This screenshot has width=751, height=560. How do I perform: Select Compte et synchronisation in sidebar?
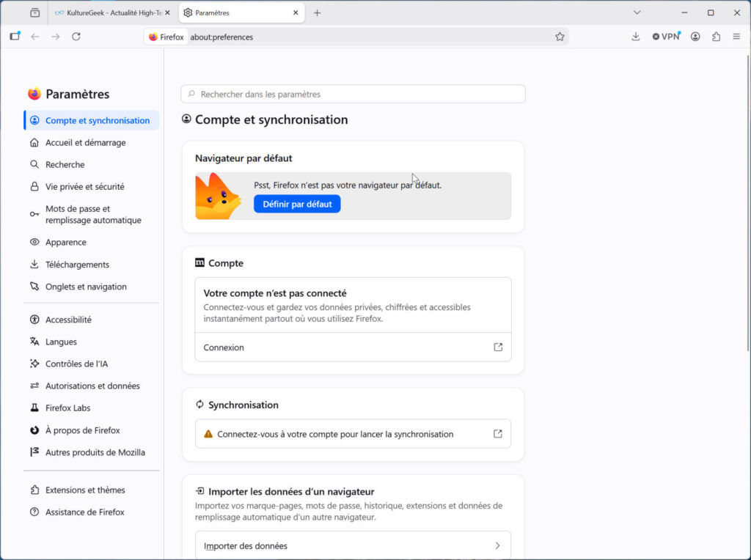(x=92, y=121)
